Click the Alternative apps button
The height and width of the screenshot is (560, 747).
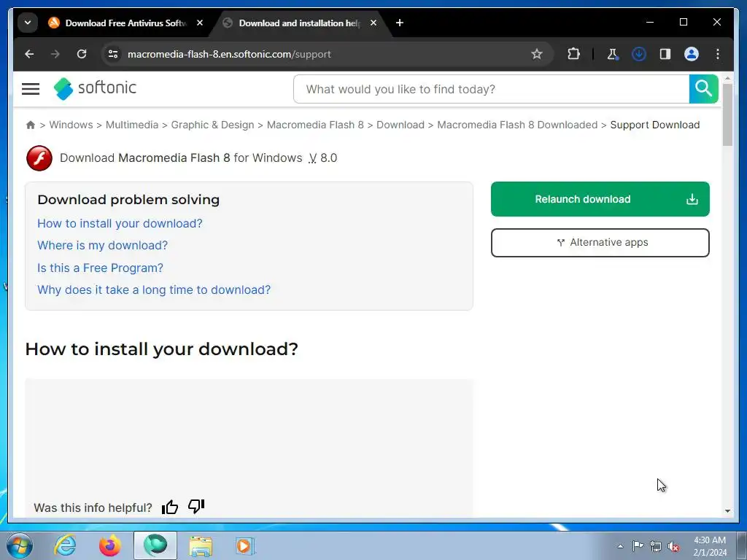coord(600,242)
